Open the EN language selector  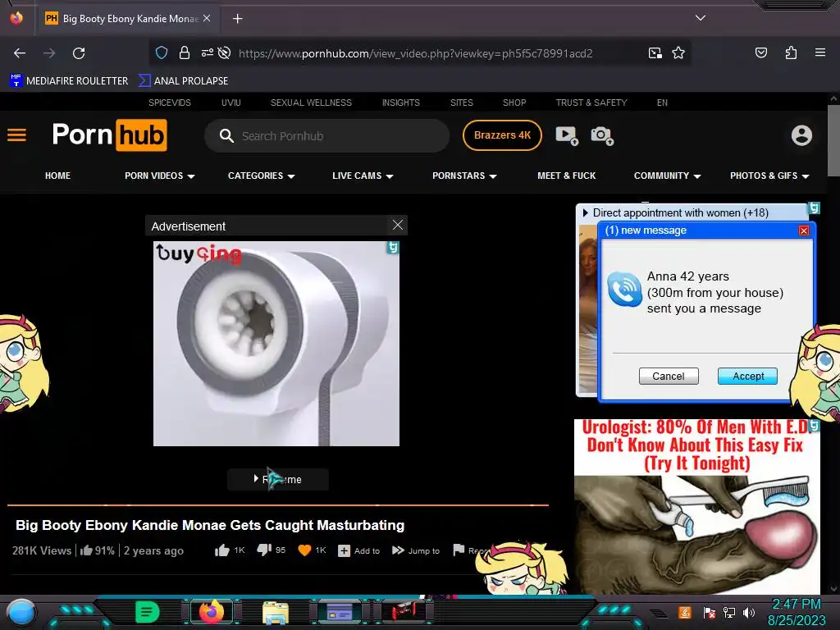(x=662, y=103)
